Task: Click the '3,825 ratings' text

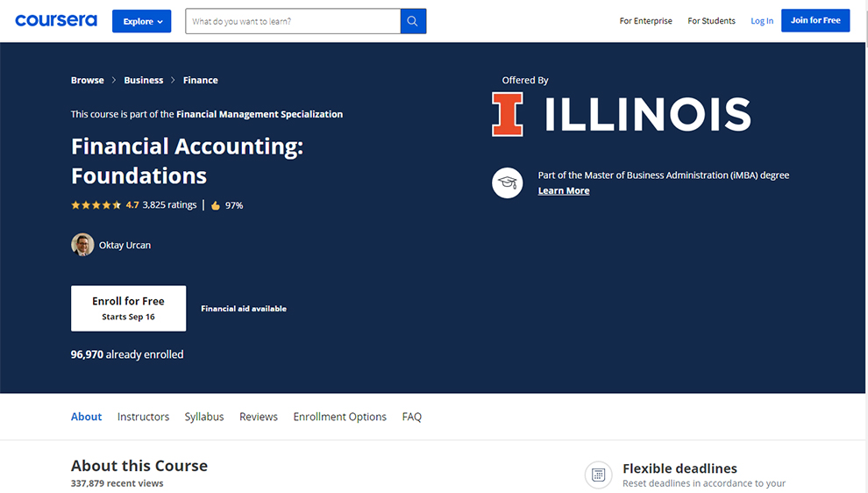Action: pos(169,205)
